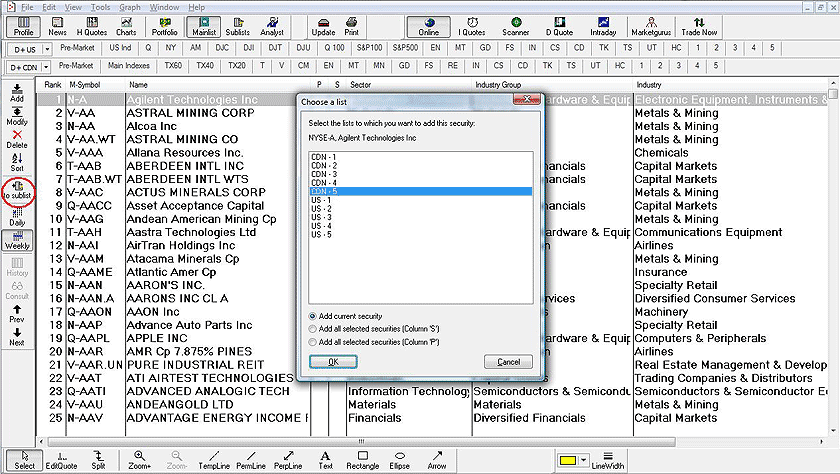Click the TX60 list button

(173, 65)
